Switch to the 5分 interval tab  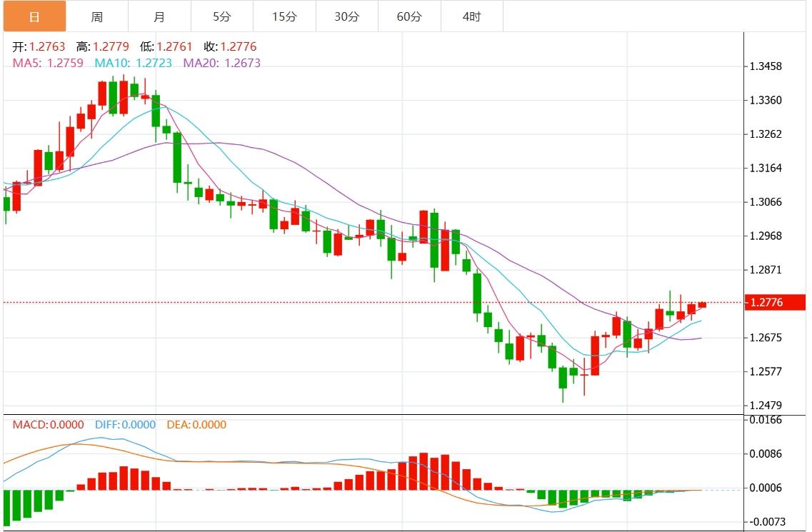coord(222,16)
